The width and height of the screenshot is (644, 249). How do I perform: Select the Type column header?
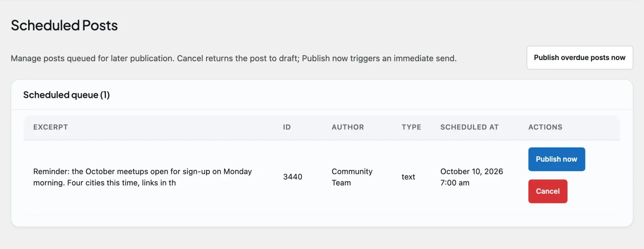pos(411,127)
